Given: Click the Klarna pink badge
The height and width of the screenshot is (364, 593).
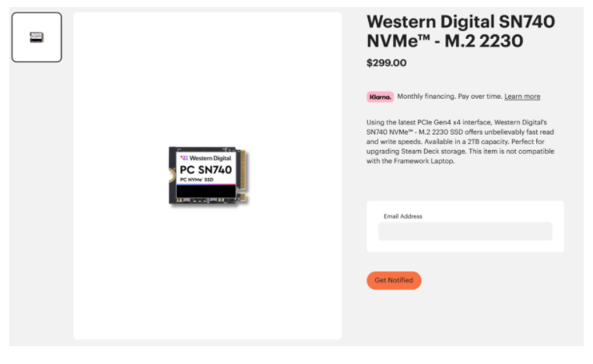Looking at the screenshot, I should [380, 96].
